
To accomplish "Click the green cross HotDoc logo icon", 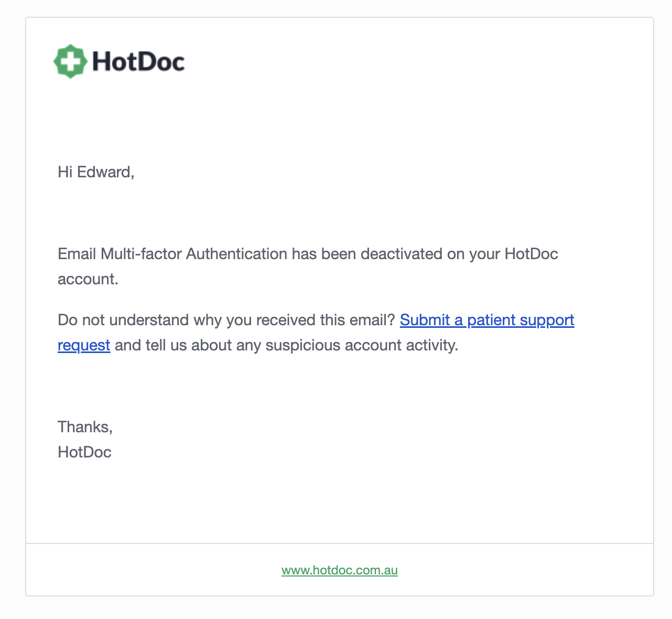I will [x=70, y=61].
